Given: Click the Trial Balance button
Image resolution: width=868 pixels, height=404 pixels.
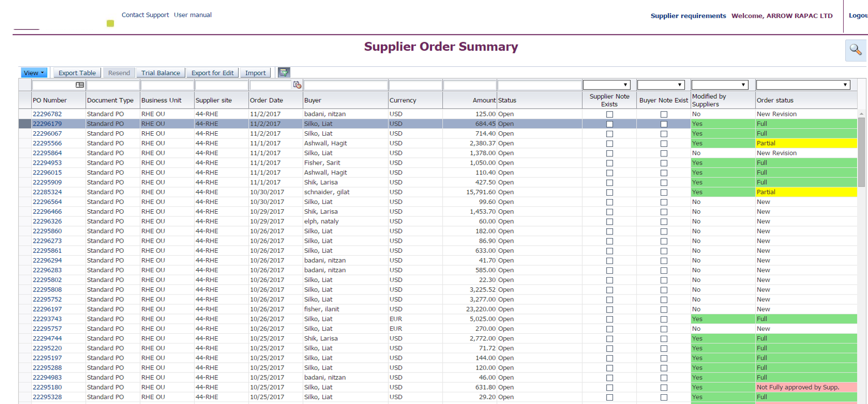Looking at the screenshot, I should coord(161,73).
